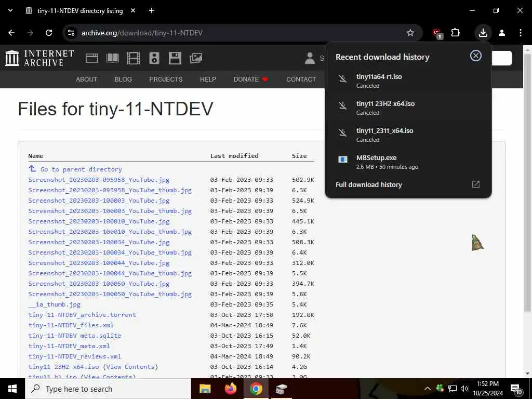The width and height of the screenshot is (532, 399).
Task: Click View Contents for tiny11 23H2 x64.iso
Action: click(x=130, y=367)
